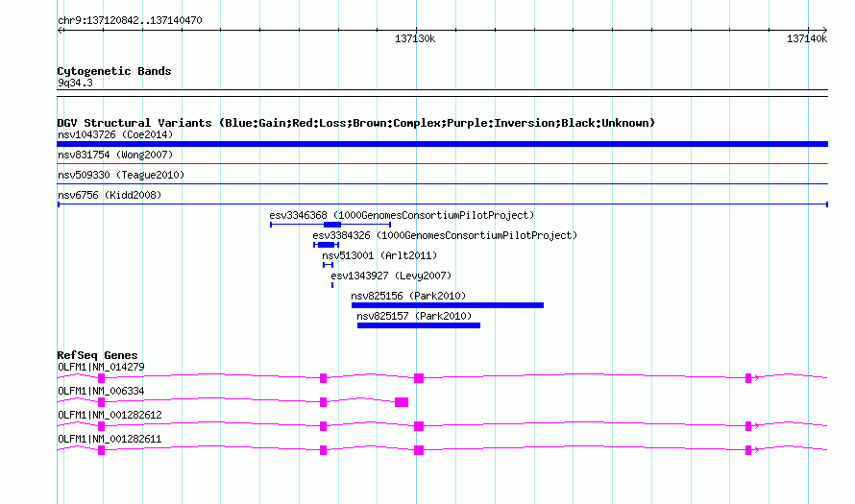
Task: Select the nsv825157 blue gain bar
Action: pyautogui.click(x=419, y=325)
